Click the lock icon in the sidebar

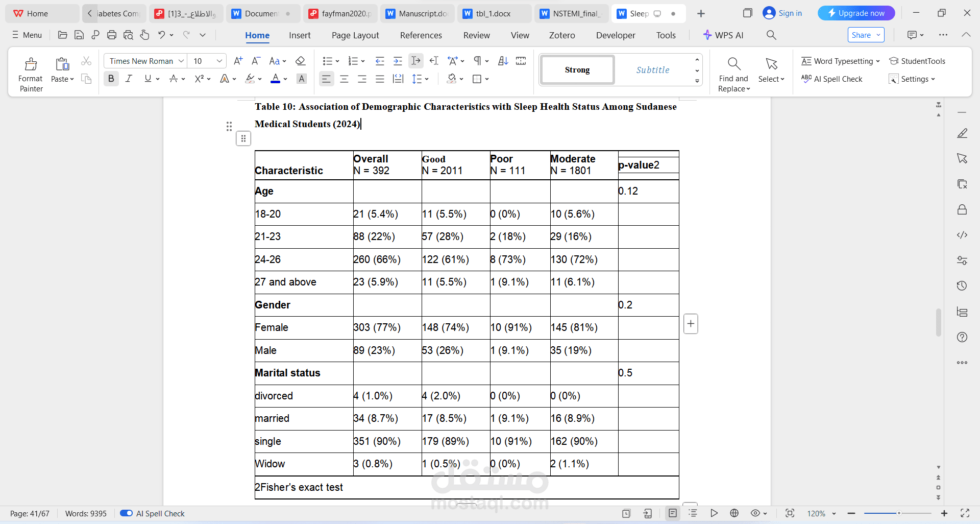(x=962, y=209)
